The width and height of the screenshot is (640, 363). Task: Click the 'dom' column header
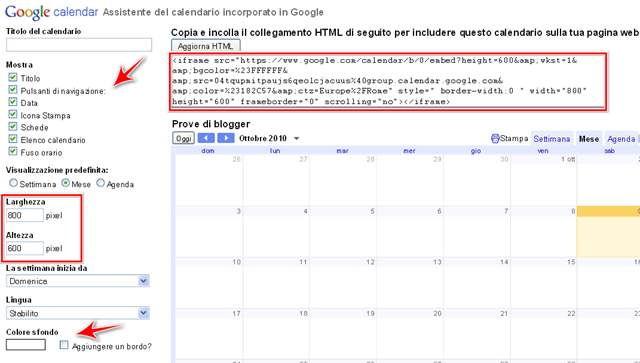coord(208,151)
